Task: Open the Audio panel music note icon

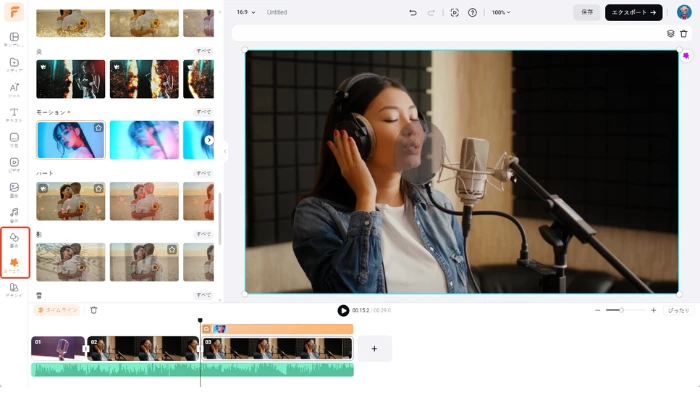Action: pyautogui.click(x=14, y=214)
